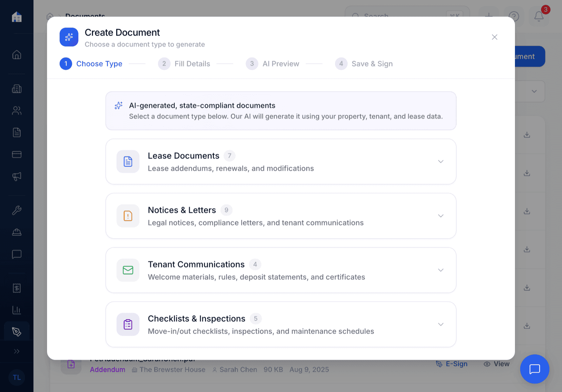Open the TL profile avatar

pyautogui.click(x=17, y=377)
